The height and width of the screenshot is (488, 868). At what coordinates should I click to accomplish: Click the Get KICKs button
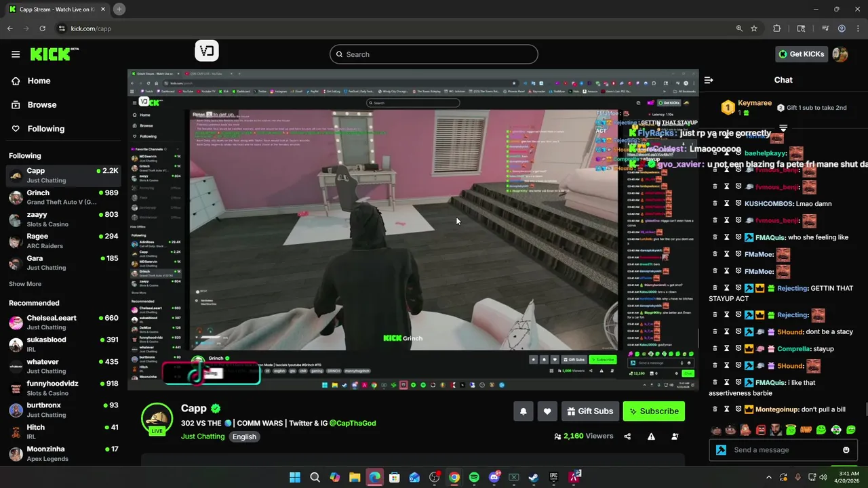[802, 54]
